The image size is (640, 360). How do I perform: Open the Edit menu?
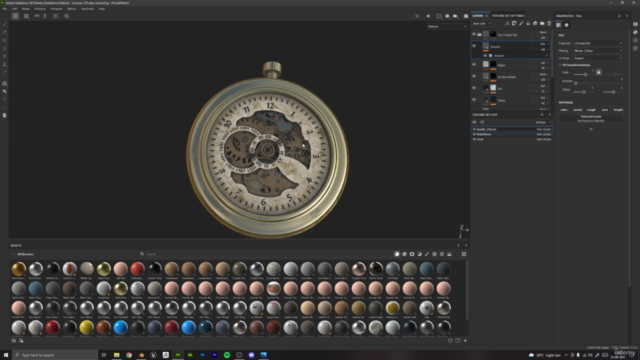click(x=14, y=9)
